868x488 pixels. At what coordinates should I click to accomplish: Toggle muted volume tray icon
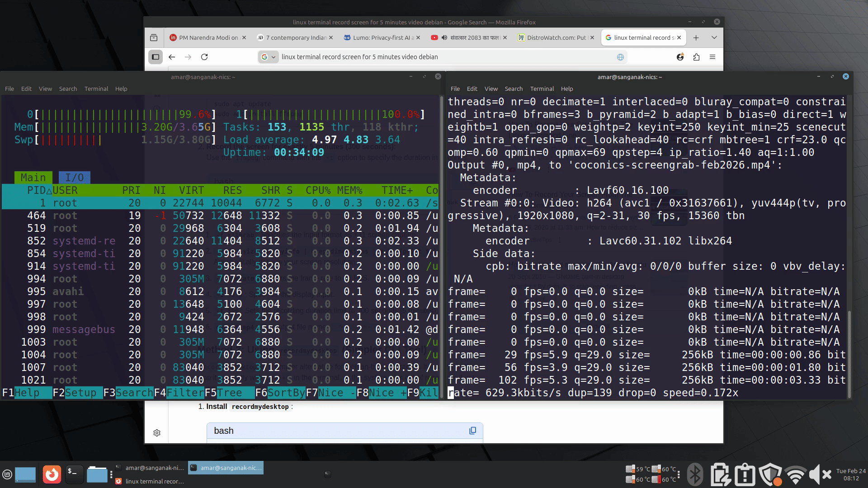click(820, 474)
